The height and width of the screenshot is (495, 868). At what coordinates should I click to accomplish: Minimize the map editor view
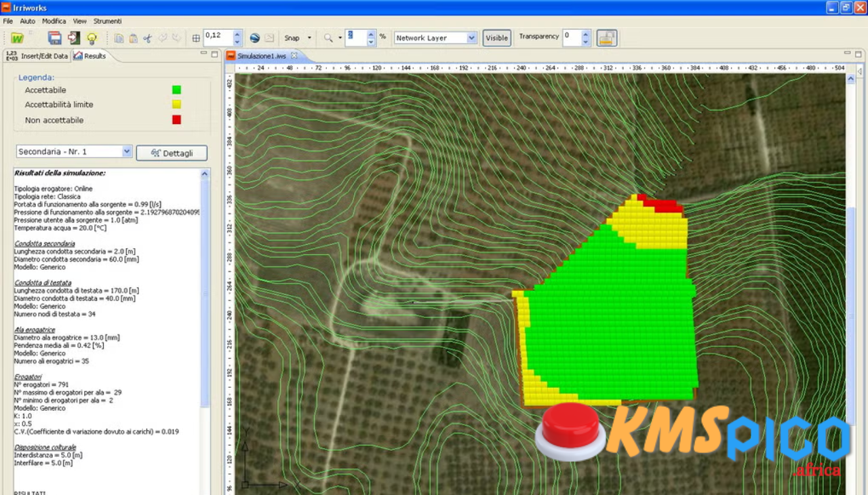point(848,53)
